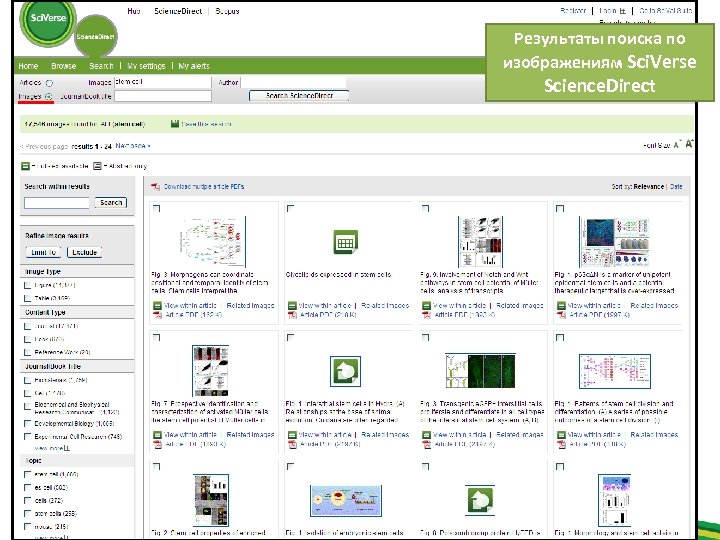
Task: Click the PDF icon under Fig. 6 Notch and Wnt
Action: (x=427, y=315)
